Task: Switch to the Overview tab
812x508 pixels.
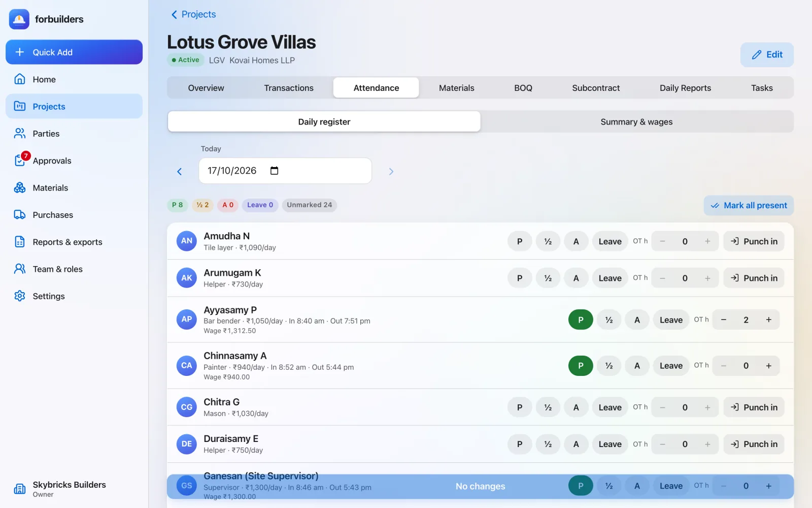Action: [206, 88]
